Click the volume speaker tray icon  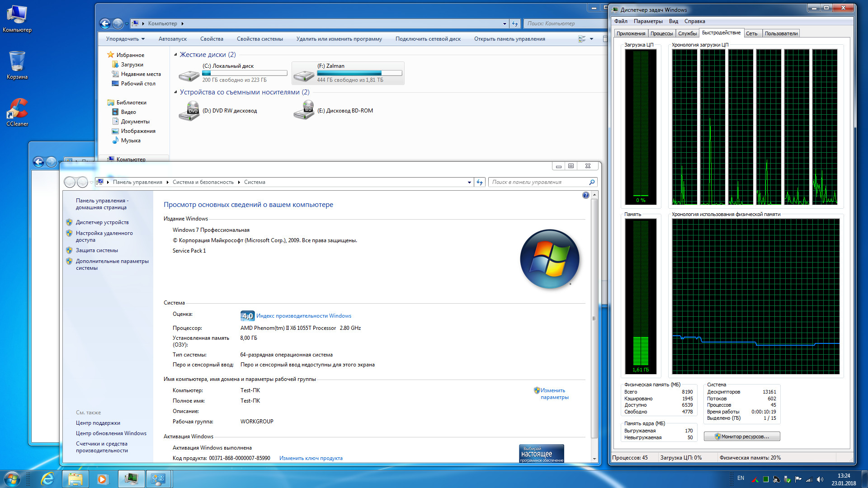tap(820, 479)
